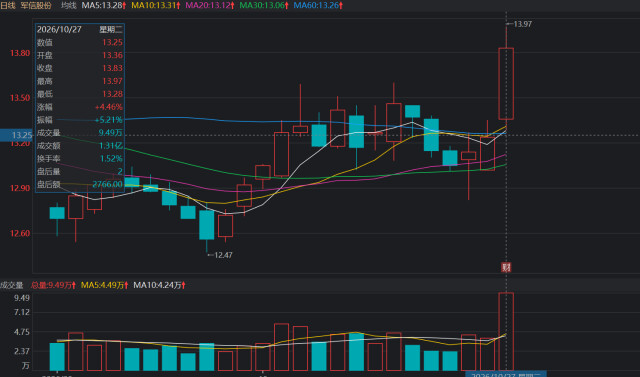The height and width of the screenshot is (377, 640).
Task: Toggle the MA5:13.28 moving average label
Action: 102,6
